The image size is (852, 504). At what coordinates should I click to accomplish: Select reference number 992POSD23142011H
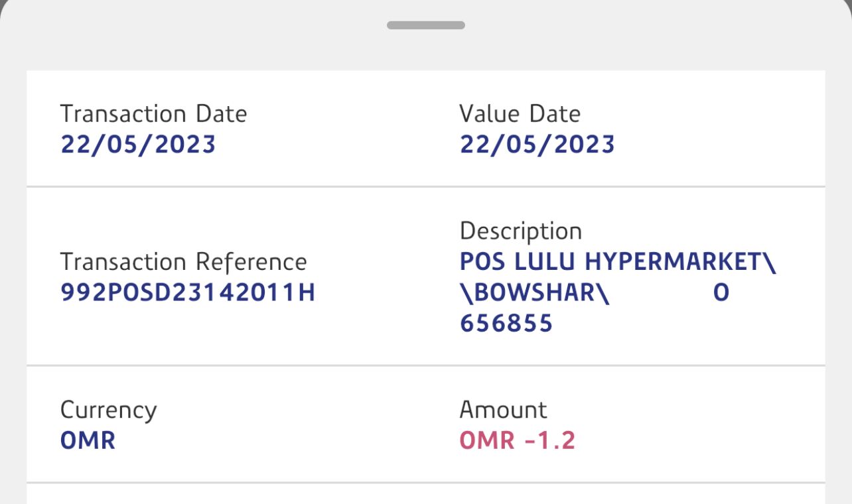[x=187, y=292]
